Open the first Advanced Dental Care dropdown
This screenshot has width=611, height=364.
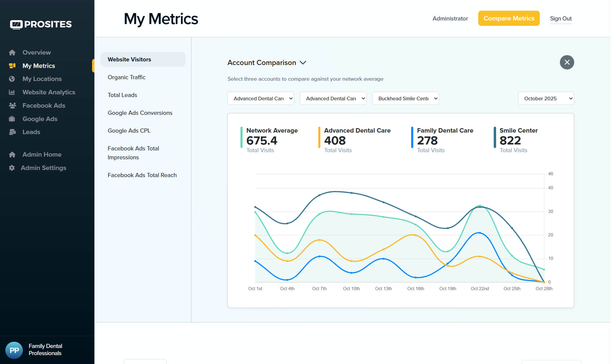261,98
